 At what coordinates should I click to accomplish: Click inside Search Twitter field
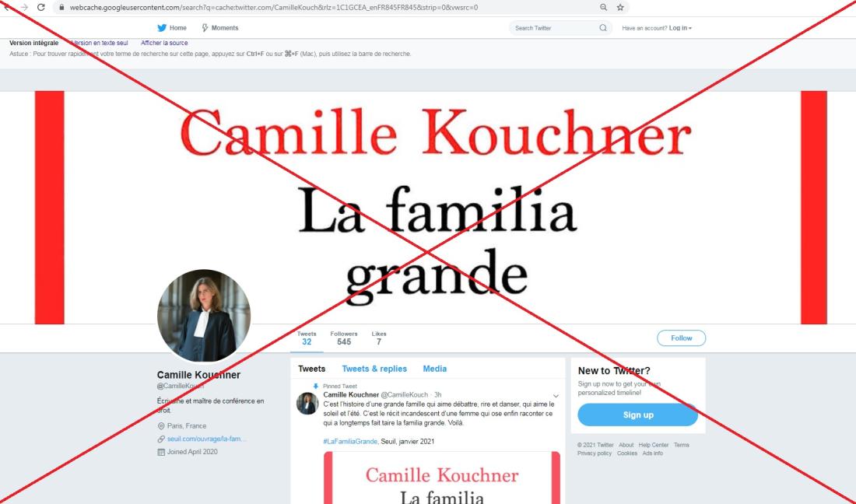(556, 28)
